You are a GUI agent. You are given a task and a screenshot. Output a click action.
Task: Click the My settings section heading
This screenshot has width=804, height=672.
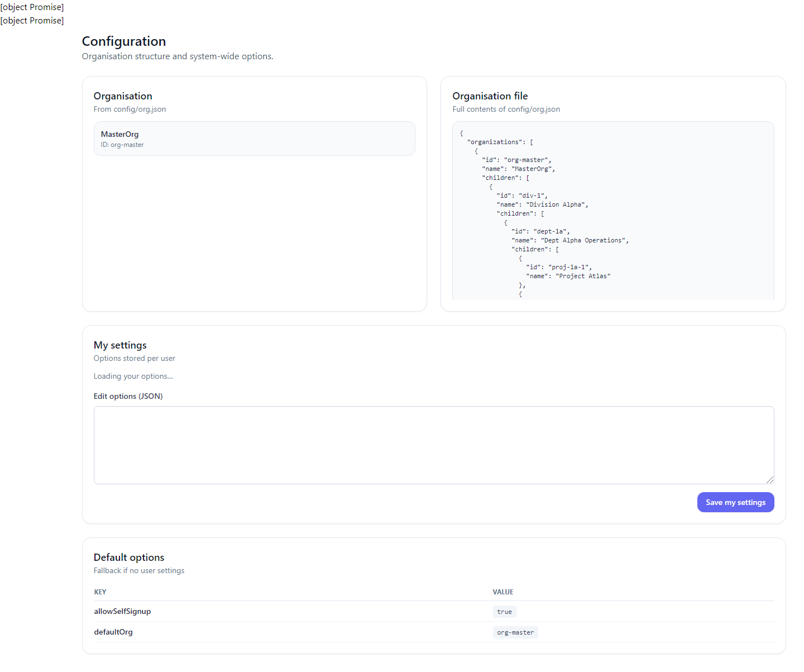coord(119,345)
